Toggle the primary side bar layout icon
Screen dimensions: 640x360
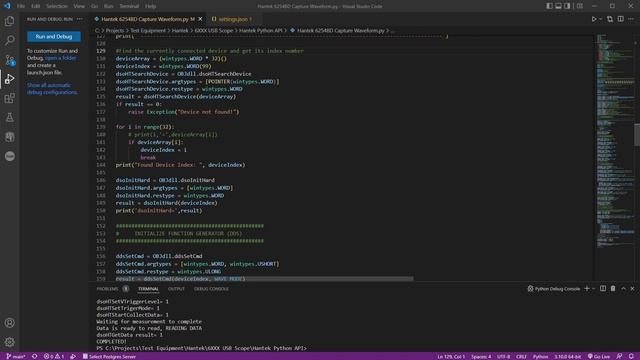549,6
